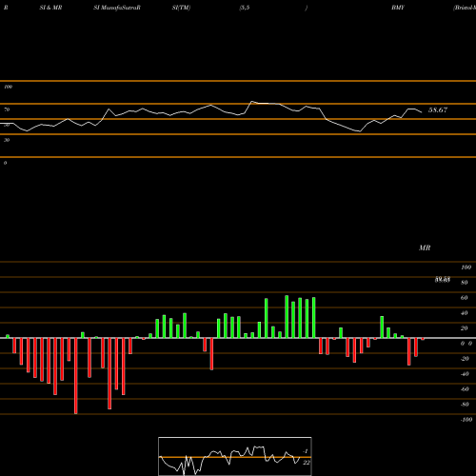Click the tallest green MR bar above 60
Viewport: 476px width, 476px height.
pos(287,317)
